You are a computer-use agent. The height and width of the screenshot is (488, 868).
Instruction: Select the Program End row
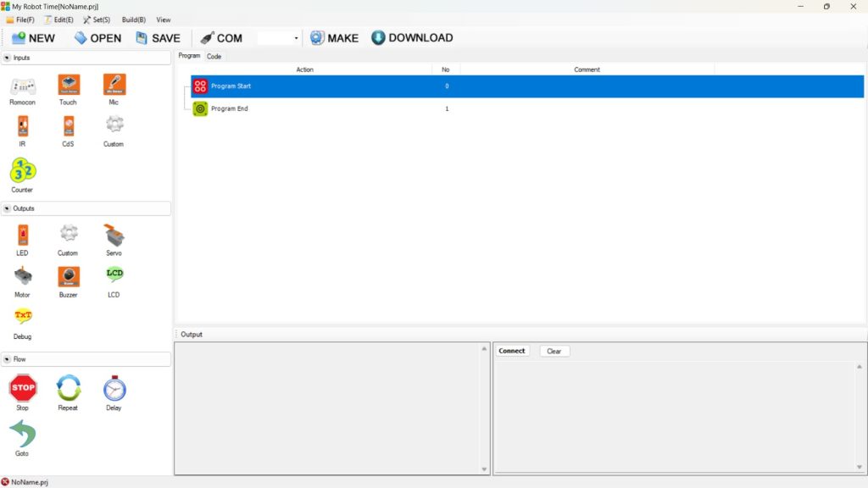(229, 108)
